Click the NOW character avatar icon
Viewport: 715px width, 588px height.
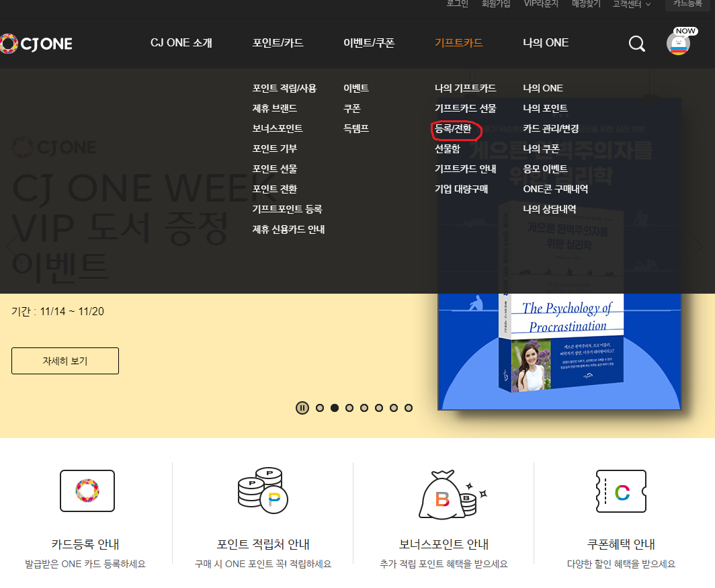click(x=679, y=42)
